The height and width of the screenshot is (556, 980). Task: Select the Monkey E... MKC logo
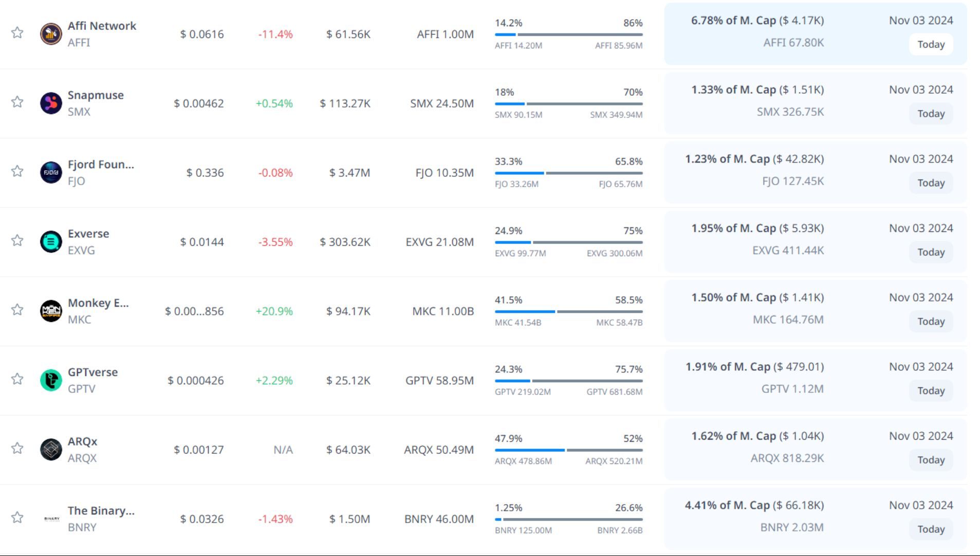[x=51, y=311]
